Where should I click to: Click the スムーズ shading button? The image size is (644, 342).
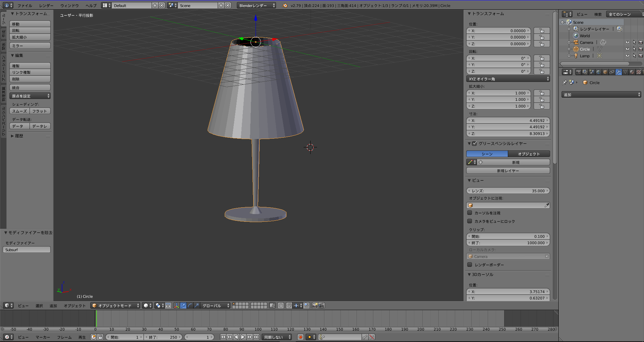19,111
